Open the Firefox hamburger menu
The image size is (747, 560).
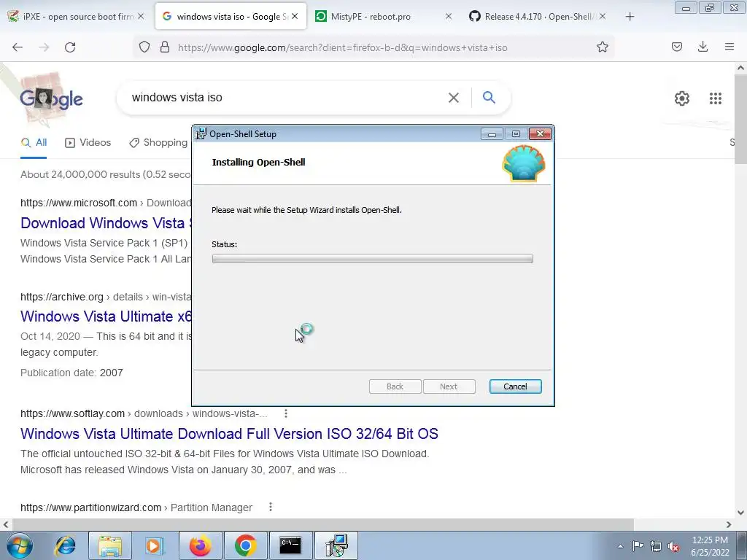pos(729,47)
